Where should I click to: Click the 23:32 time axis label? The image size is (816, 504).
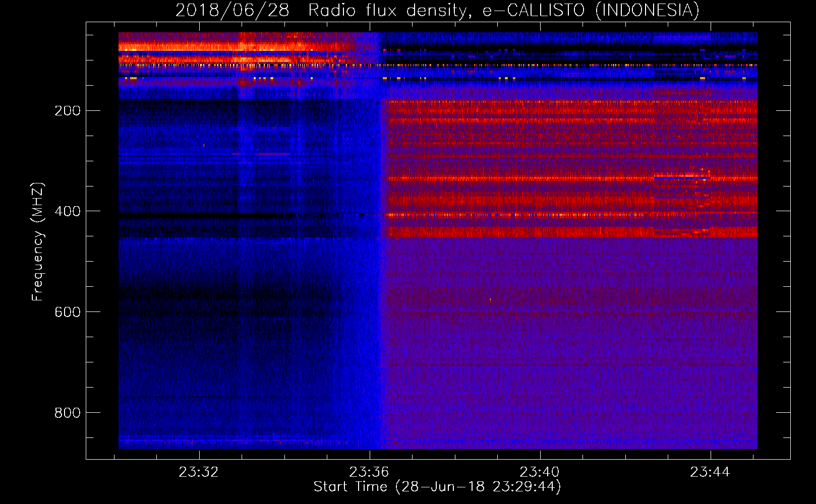point(199,472)
